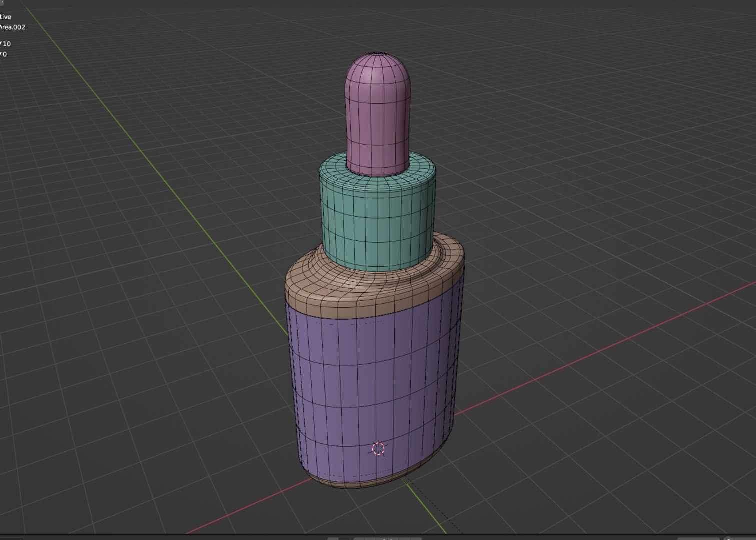Click the dense edge loops on body's right side
756x540 pixels.
[453, 360]
